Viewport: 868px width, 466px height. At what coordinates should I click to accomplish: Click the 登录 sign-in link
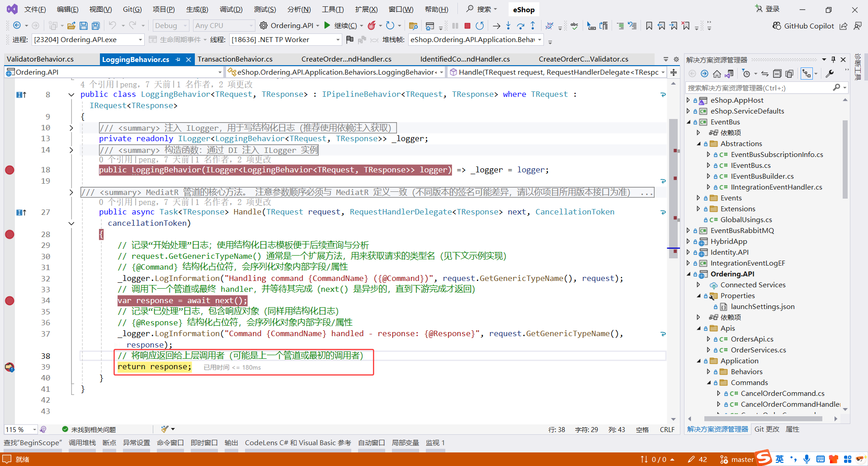(x=772, y=9)
